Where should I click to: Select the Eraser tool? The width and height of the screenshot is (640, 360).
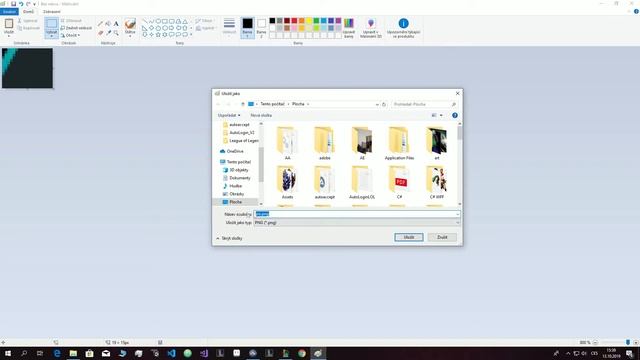100,33
